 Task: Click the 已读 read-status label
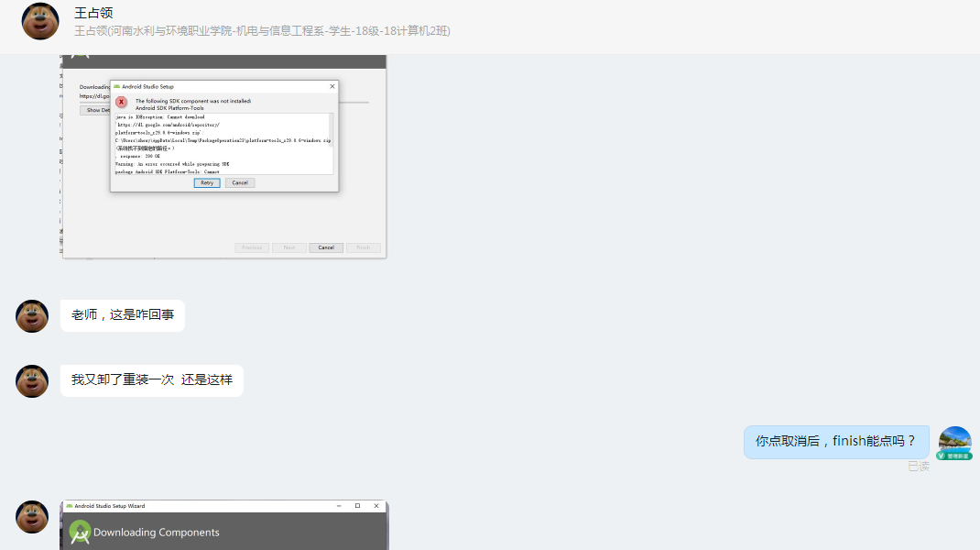pyautogui.click(x=918, y=467)
